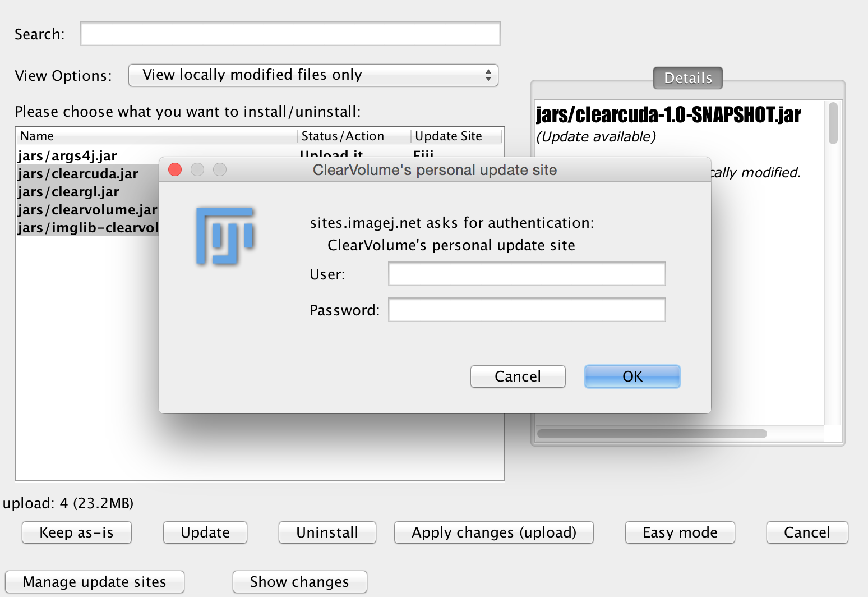868x597 pixels.
Task: Switch to the Details tab
Action: [687, 78]
